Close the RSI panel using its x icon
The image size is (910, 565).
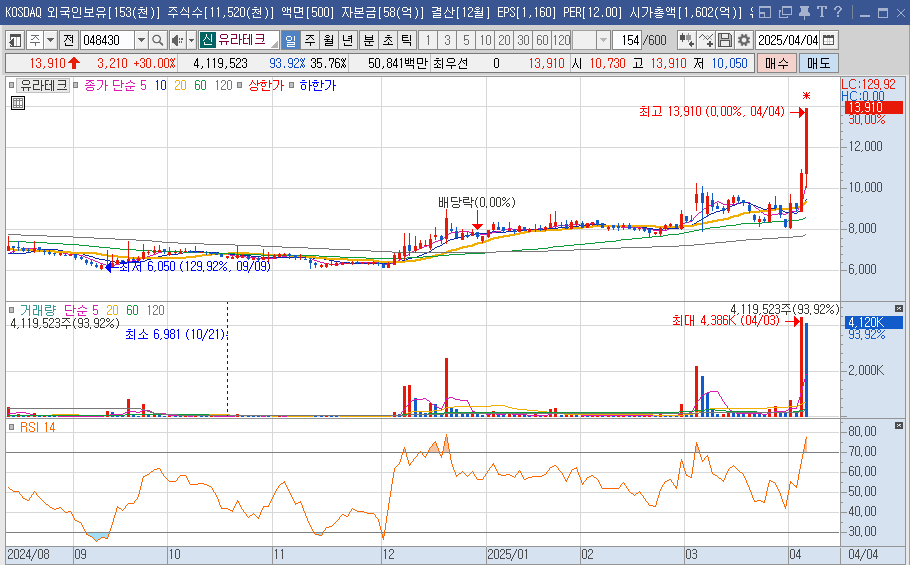(x=899, y=426)
